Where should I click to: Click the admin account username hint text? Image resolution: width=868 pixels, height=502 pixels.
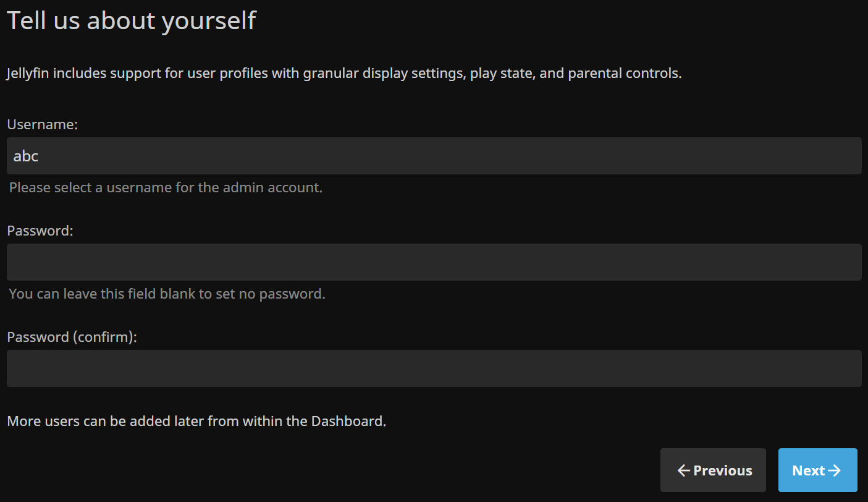pyautogui.click(x=166, y=187)
